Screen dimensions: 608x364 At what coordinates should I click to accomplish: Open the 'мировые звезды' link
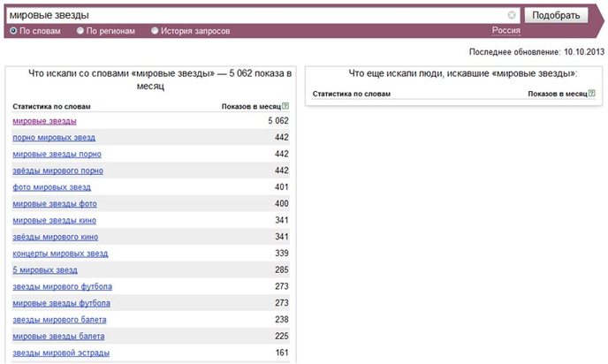[x=44, y=121]
